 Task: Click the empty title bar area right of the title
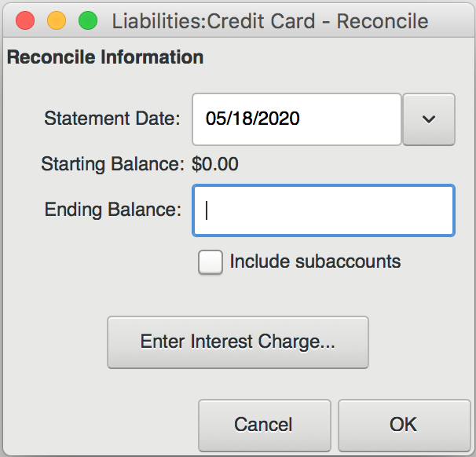pos(451,20)
